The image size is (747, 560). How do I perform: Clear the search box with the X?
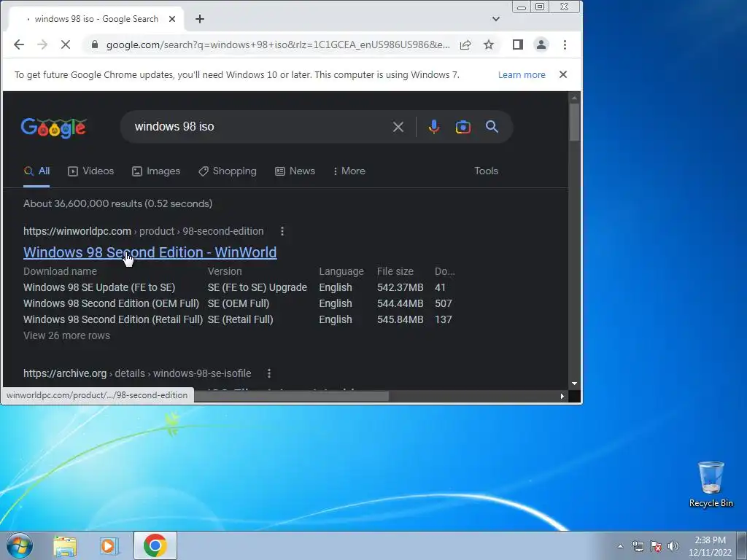pos(398,127)
